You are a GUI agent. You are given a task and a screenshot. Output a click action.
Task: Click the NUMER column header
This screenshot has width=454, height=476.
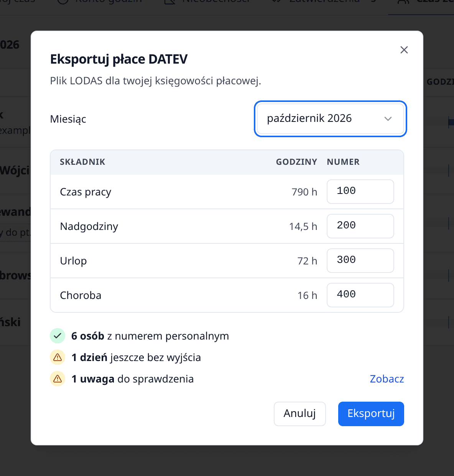pos(343,162)
